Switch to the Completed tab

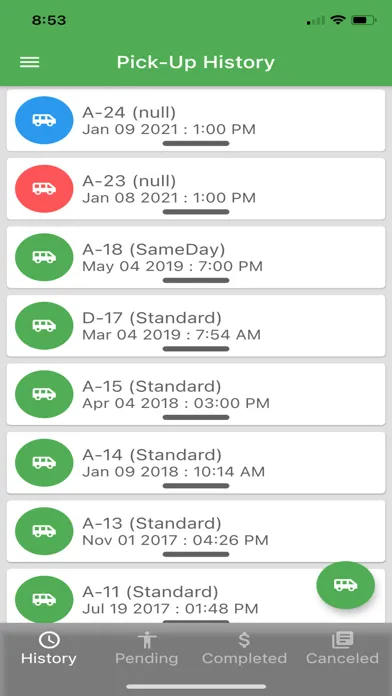[x=244, y=649]
